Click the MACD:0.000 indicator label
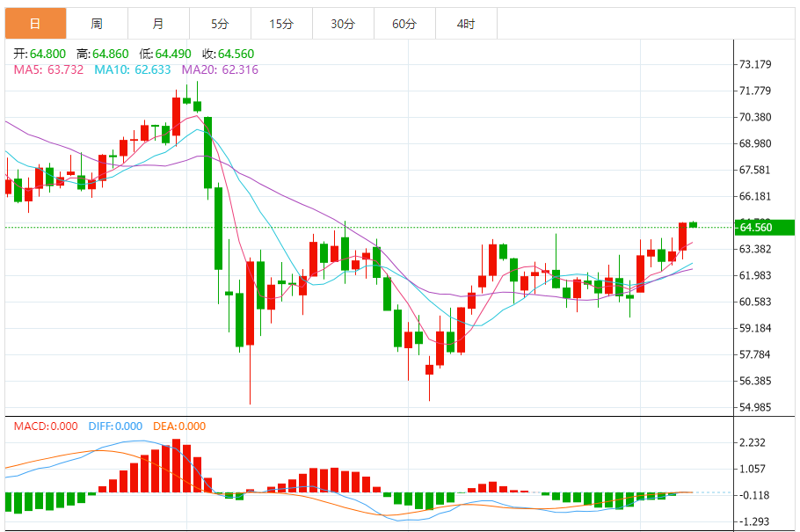 pyautogui.click(x=46, y=426)
